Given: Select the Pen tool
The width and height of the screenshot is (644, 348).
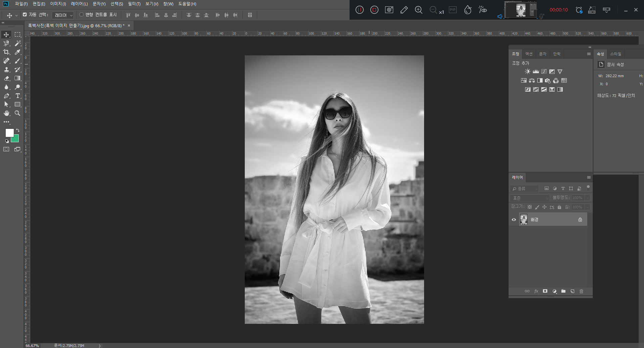Looking at the screenshot, I should click(x=6, y=96).
